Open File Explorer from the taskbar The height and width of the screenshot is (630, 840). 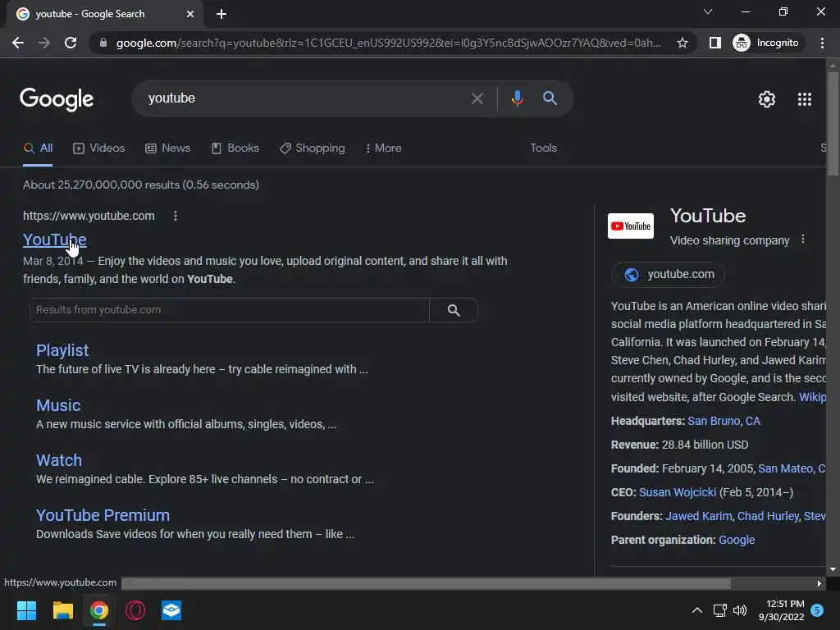[62, 610]
